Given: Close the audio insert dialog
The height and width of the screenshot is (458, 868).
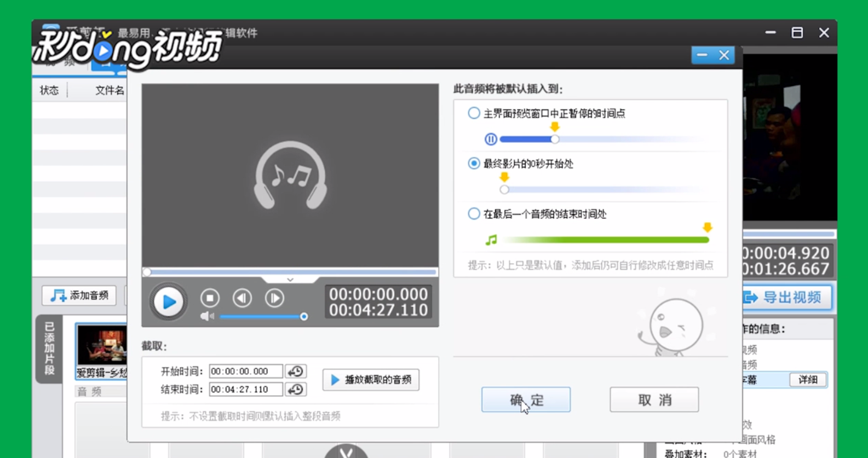Looking at the screenshot, I should pyautogui.click(x=724, y=55).
